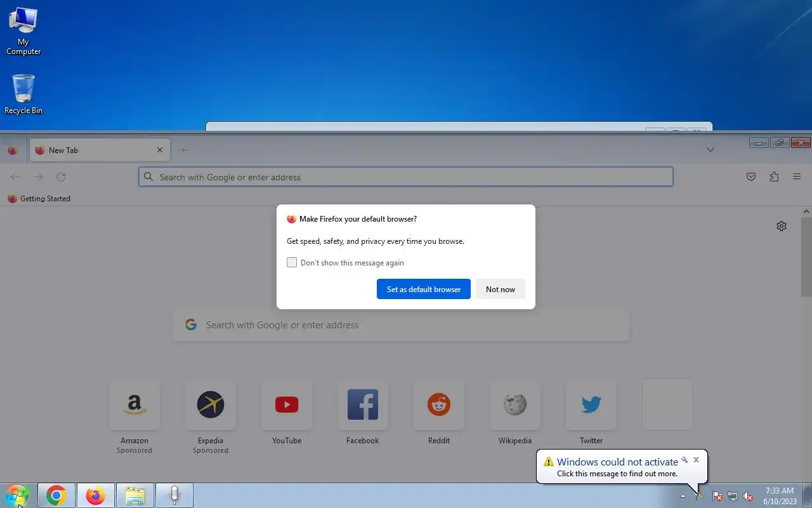Click Set as default browser button

pyautogui.click(x=424, y=289)
